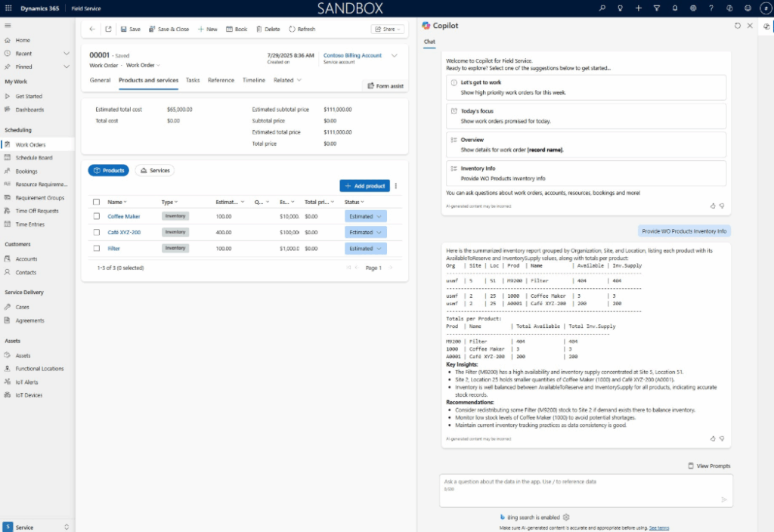Open the notifications bell icon

coord(675,8)
